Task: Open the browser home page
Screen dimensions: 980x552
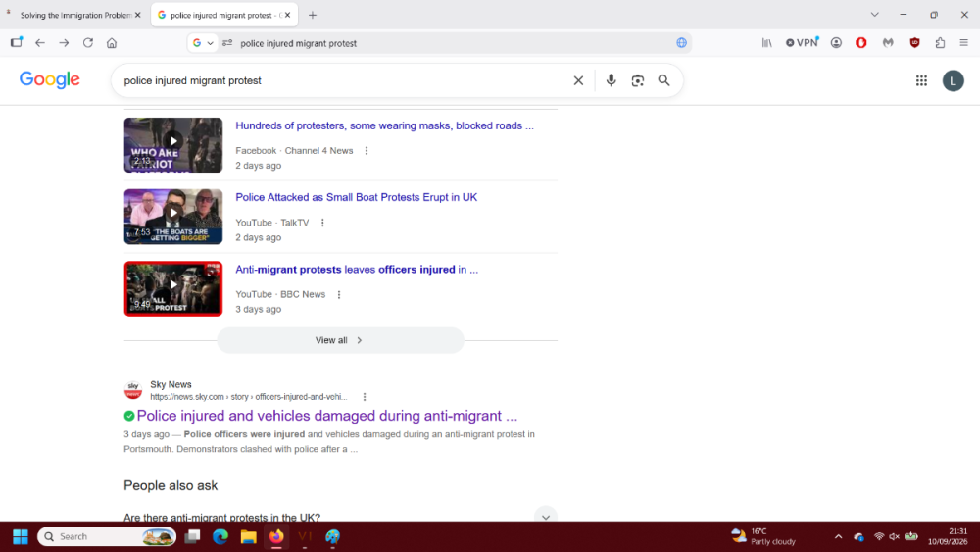Action: tap(112, 43)
